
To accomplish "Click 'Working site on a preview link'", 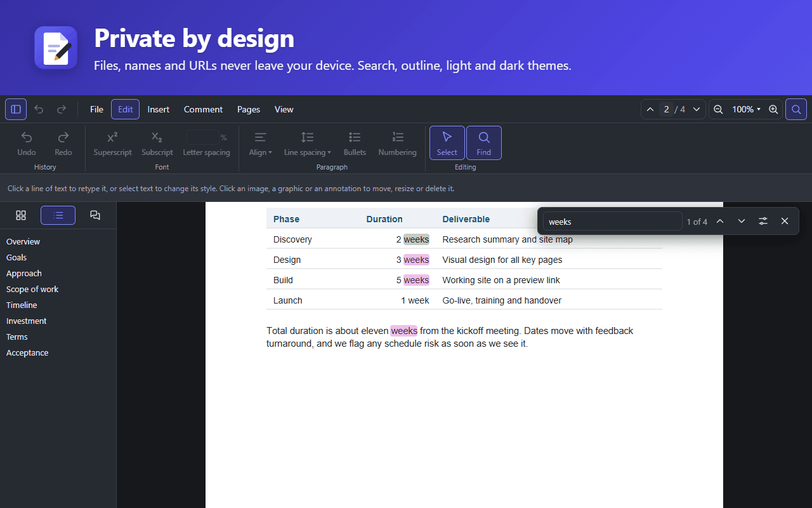I will pos(501,280).
